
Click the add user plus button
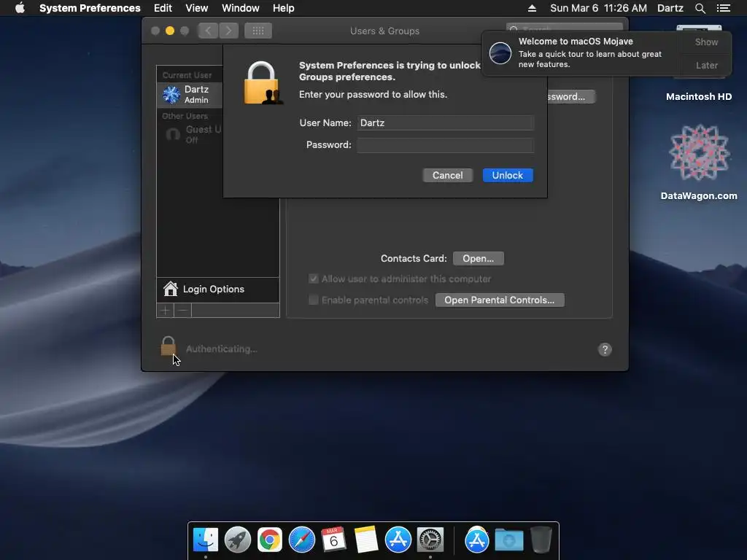click(x=166, y=311)
